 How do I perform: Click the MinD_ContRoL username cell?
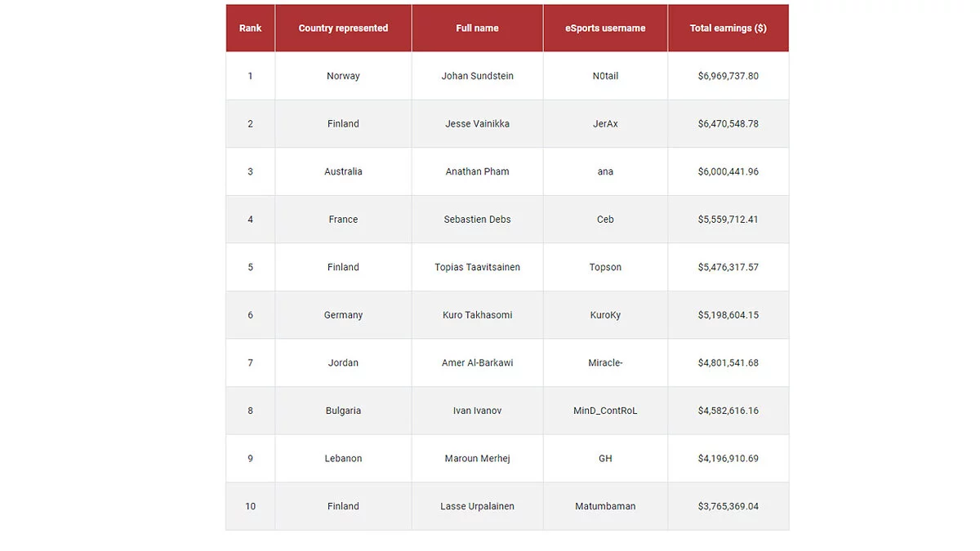tap(605, 411)
